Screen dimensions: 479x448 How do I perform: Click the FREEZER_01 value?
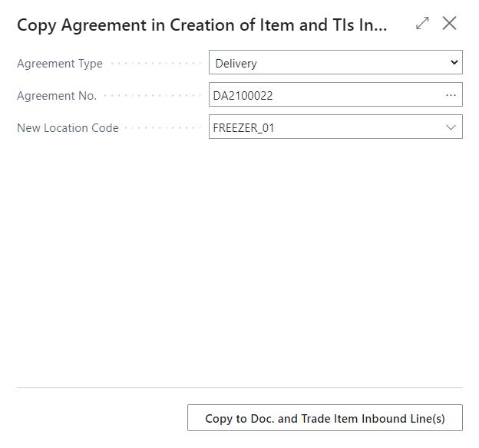(x=243, y=128)
